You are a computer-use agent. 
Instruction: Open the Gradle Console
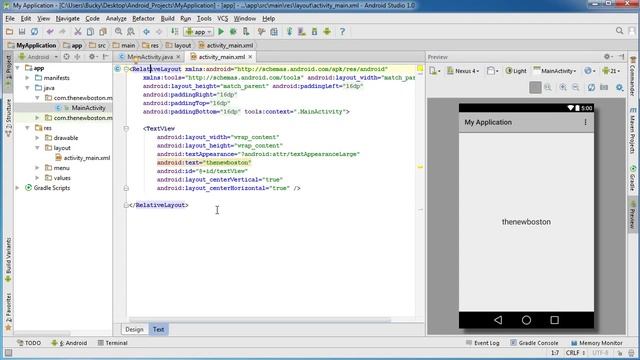(534, 343)
